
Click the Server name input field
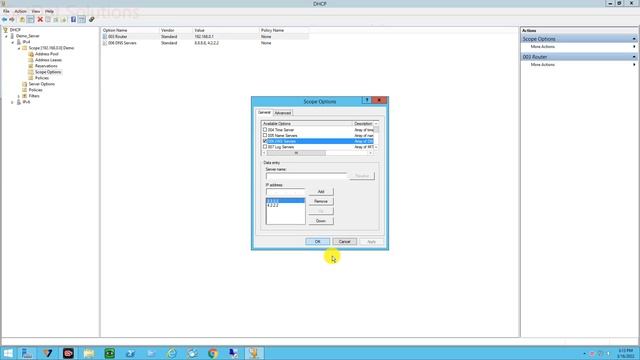click(x=306, y=176)
